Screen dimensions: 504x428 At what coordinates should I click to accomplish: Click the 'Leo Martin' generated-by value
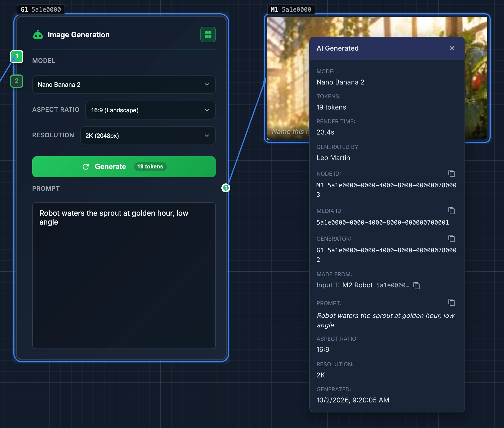click(x=333, y=158)
